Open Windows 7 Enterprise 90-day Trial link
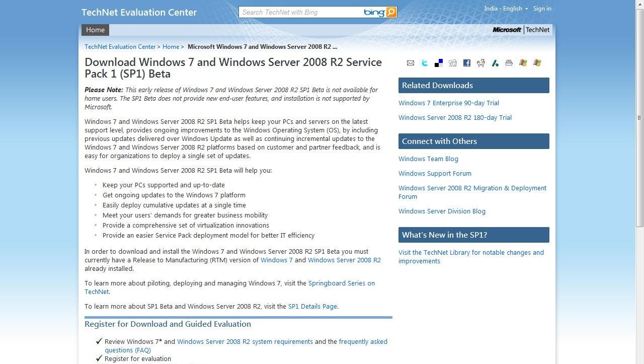The height and width of the screenshot is (364, 644). pos(449,103)
